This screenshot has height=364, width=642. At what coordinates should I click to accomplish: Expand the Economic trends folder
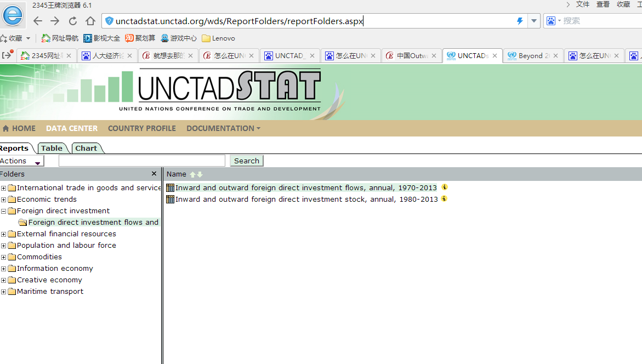tap(3, 200)
